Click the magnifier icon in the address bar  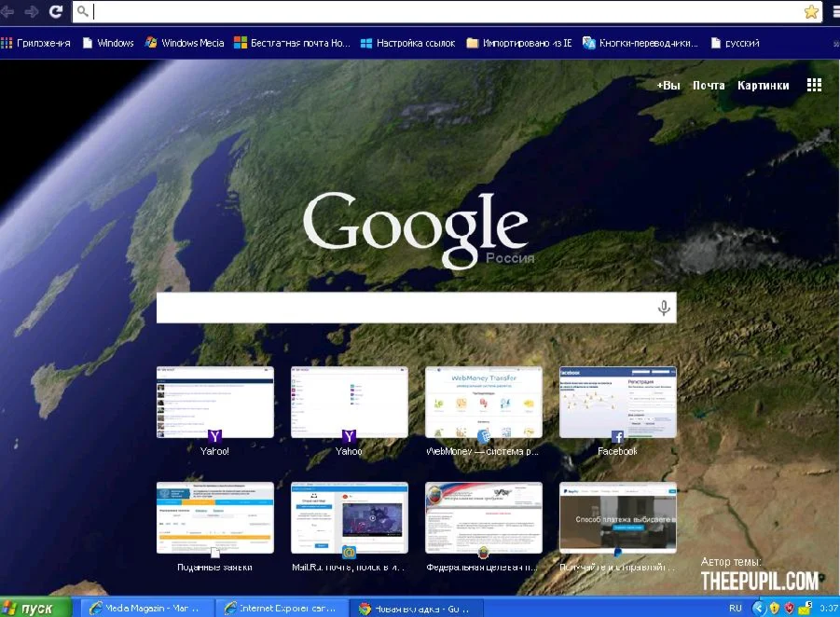point(82,10)
